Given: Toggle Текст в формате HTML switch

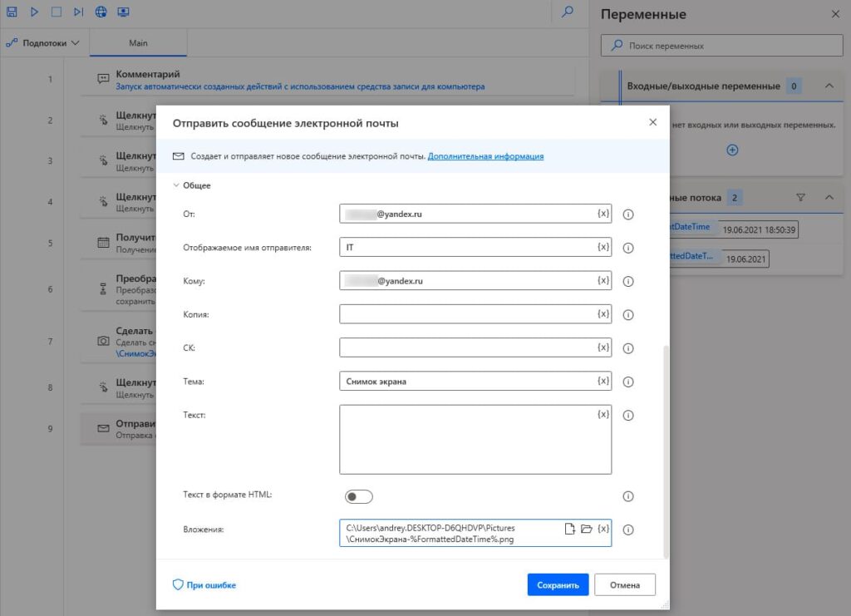Looking at the screenshot, I should coord(359,496).
